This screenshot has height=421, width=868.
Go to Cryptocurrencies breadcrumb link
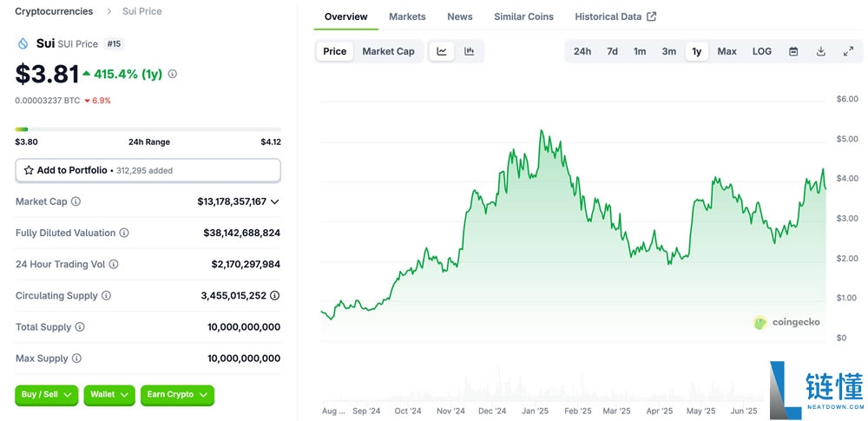(x=54, y=11)
